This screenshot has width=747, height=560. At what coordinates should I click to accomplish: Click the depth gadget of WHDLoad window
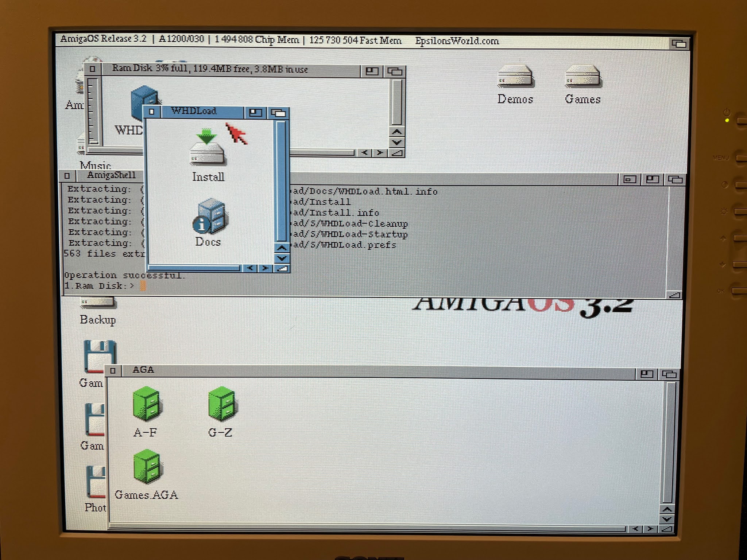[278, 113]
